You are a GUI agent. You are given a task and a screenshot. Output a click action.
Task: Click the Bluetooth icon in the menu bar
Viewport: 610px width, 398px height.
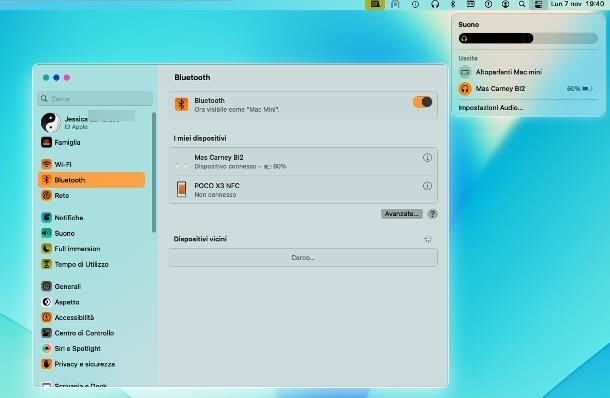click(453, 4)
